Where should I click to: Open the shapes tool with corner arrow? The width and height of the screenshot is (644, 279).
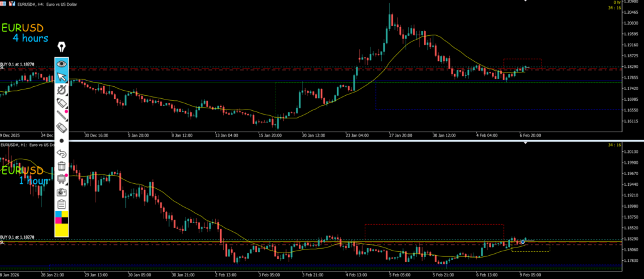(62, 90)
